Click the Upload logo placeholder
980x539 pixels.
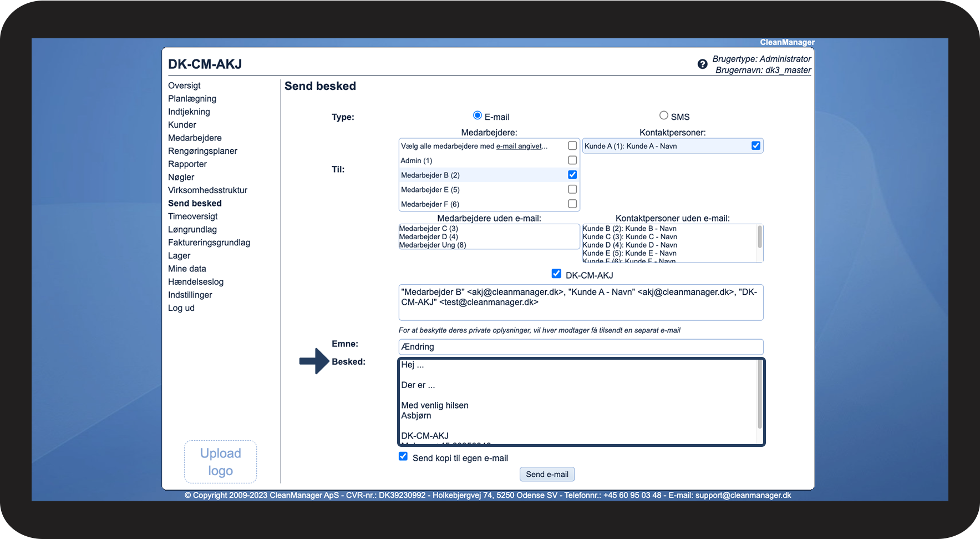tap(220, 462)
